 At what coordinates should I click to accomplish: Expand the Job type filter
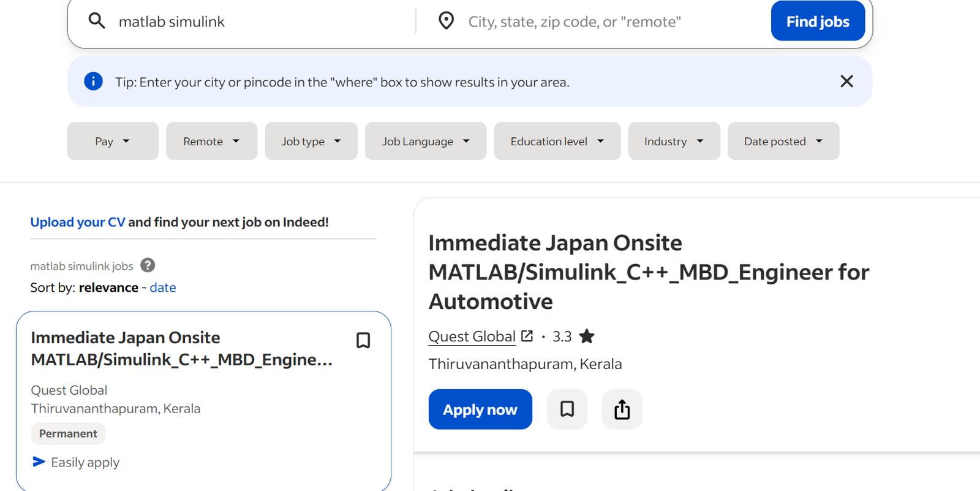(311, 142)
